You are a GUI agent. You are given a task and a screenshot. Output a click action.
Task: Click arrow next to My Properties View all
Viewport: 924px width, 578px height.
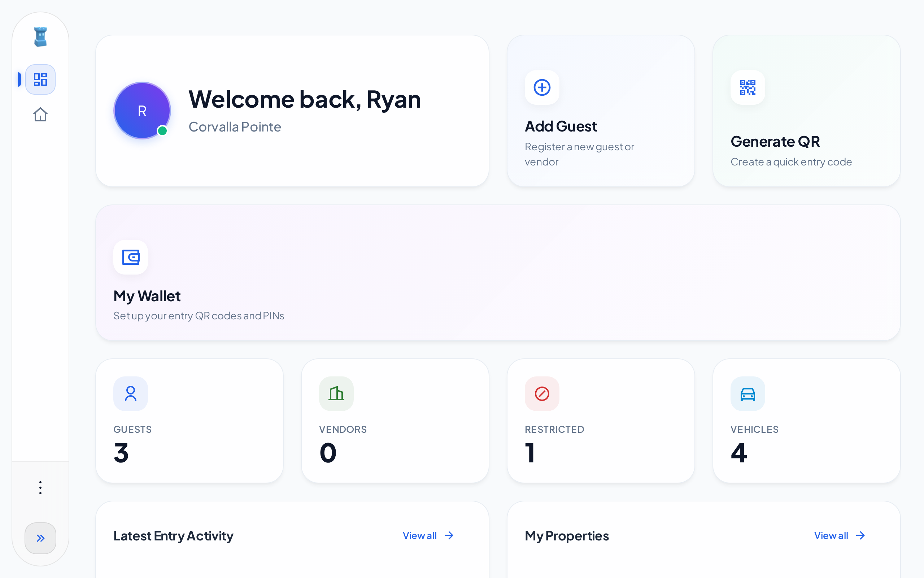tap(860, 535)
